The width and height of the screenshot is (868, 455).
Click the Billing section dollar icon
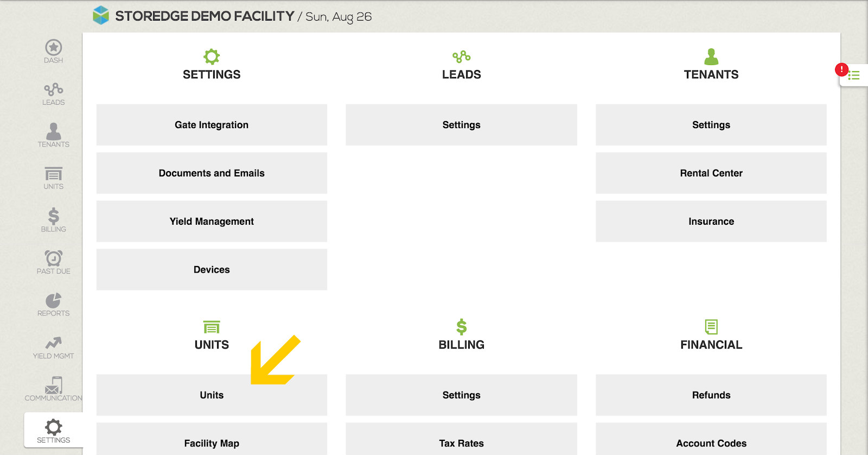[461, 327]
